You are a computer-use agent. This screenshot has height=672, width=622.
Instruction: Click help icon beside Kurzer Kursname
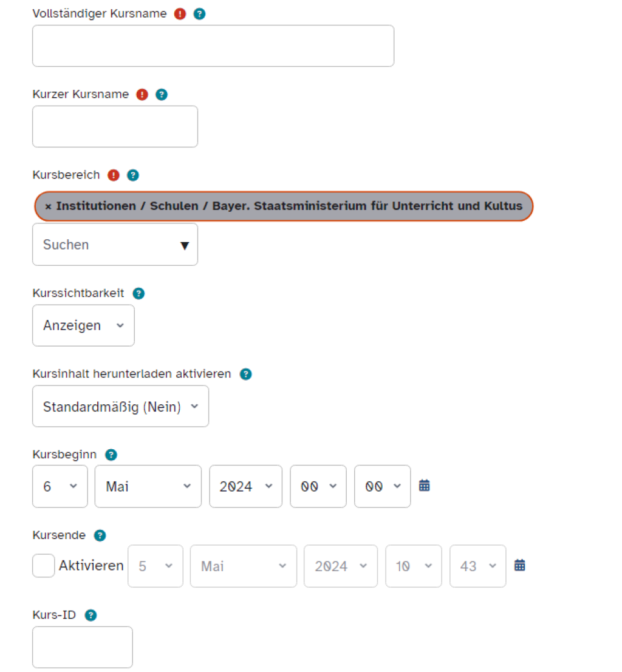click(x=162, y=95)
